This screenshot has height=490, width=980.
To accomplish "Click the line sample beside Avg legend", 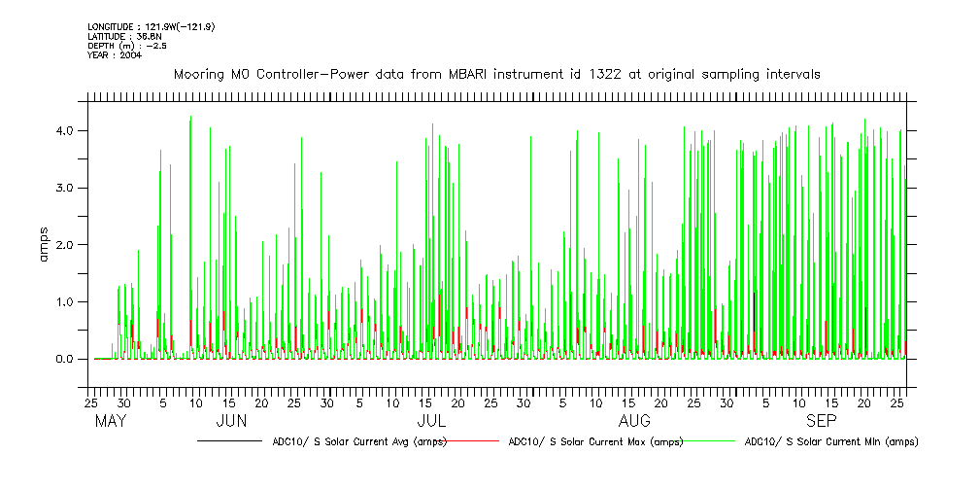I will 229,441.
